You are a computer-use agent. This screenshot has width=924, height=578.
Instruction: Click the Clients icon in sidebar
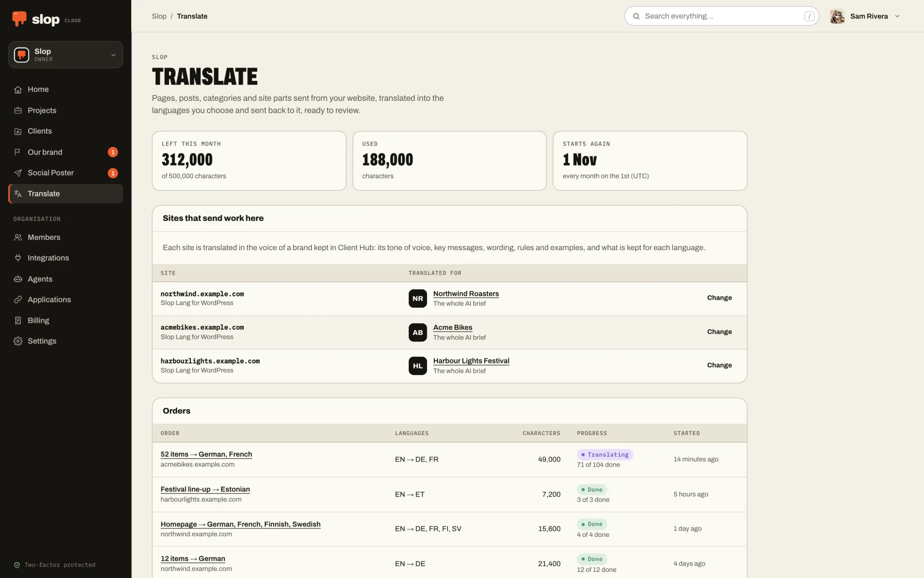pos(18,131)
